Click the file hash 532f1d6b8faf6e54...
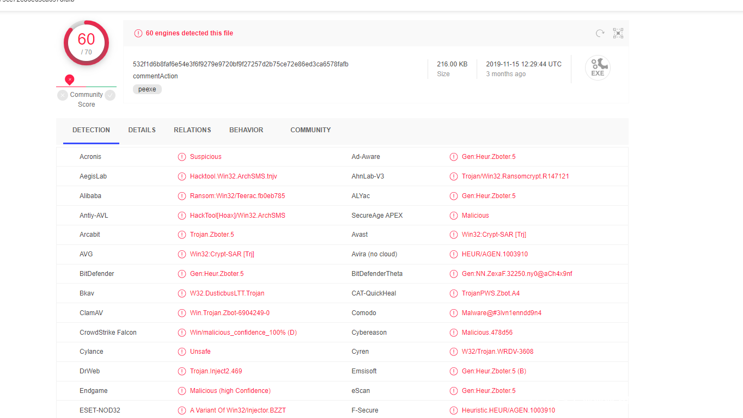The width and height of the screenshot is (743, 418). pos(240,64)
